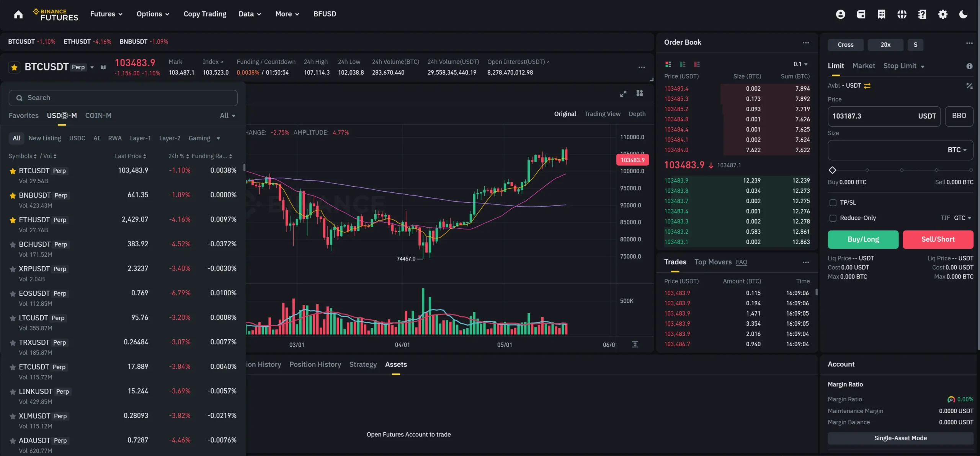
Task: Click the BBO button
Action: pyautogui.click(x=959, y=116)
